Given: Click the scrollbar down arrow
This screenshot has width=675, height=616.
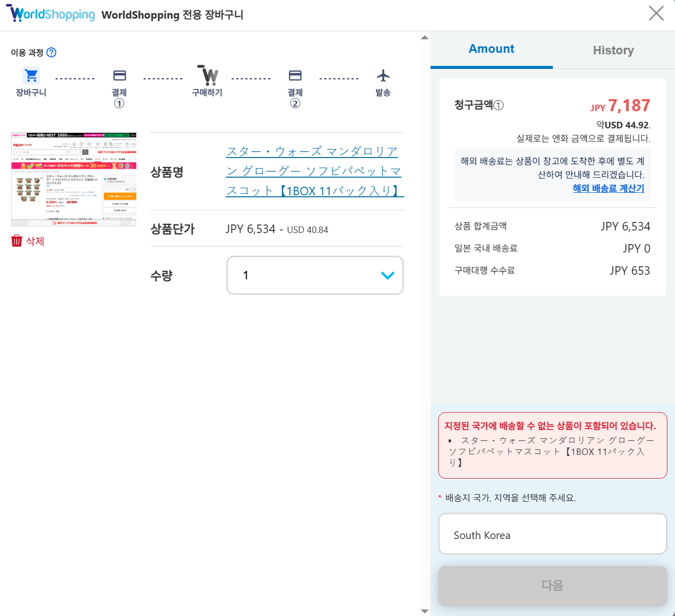Looking at the screenshot, I should (425, 611).
